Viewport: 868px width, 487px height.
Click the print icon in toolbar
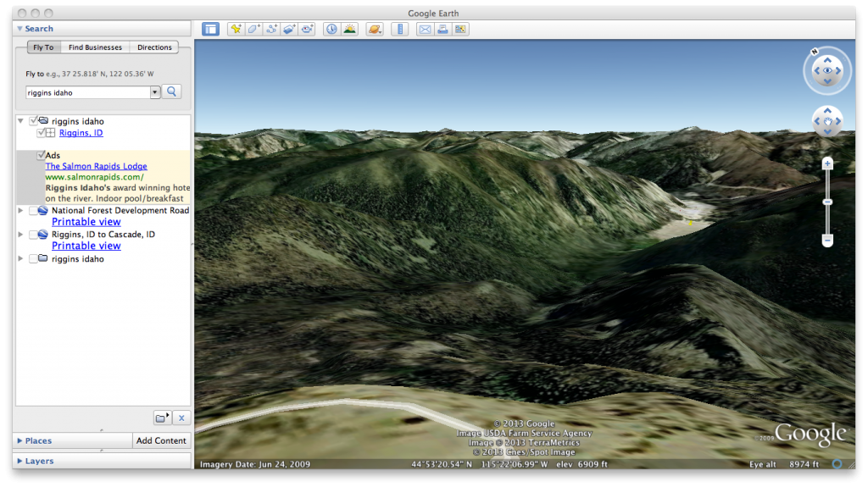click(x=442, y=30)
